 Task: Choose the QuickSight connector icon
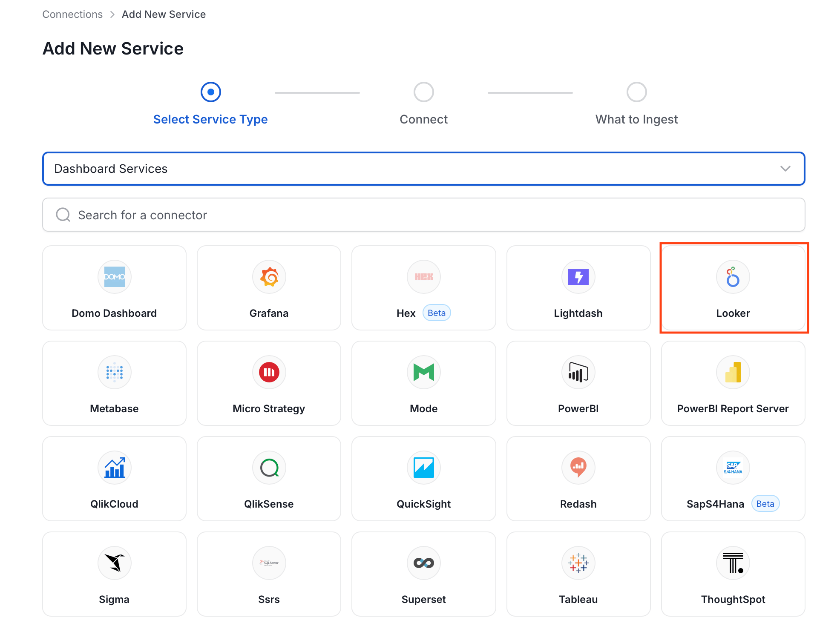(x=423, y=468)
